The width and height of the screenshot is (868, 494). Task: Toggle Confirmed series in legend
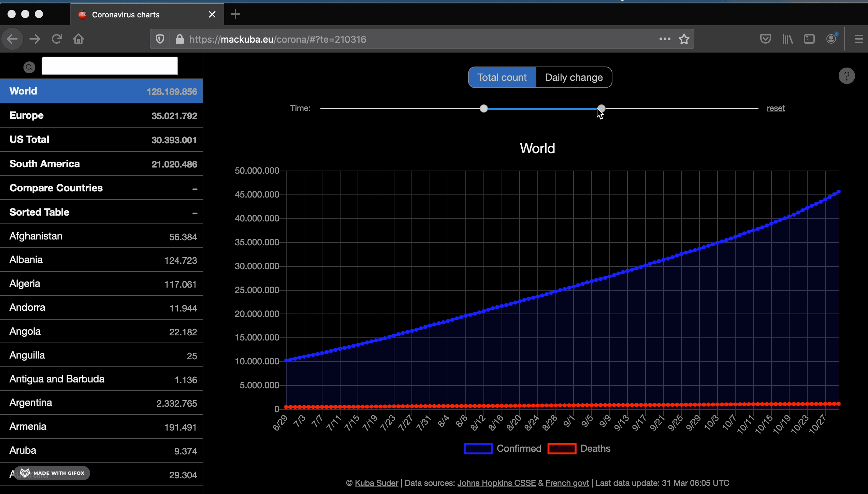point(503,448)
